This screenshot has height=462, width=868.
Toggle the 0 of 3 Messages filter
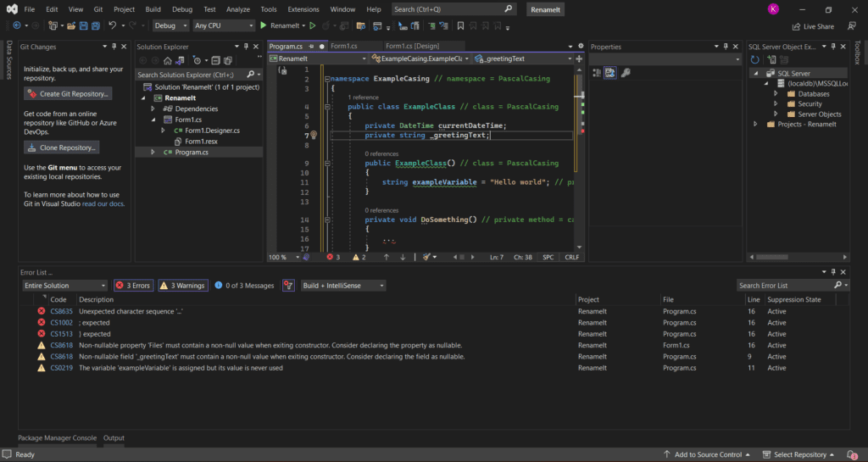click(244, 286)
